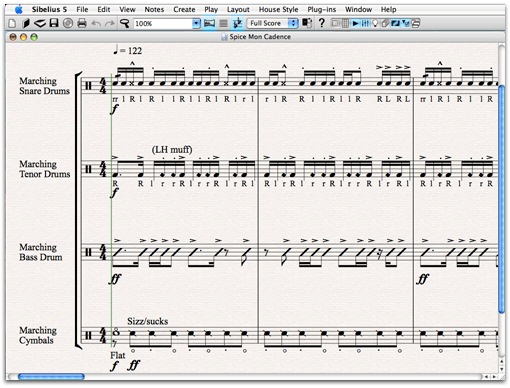Select the Marching Snare Drums staff name
Image resolution: width=510 pixels, height=388 pixels.
[x=44, y=86]
